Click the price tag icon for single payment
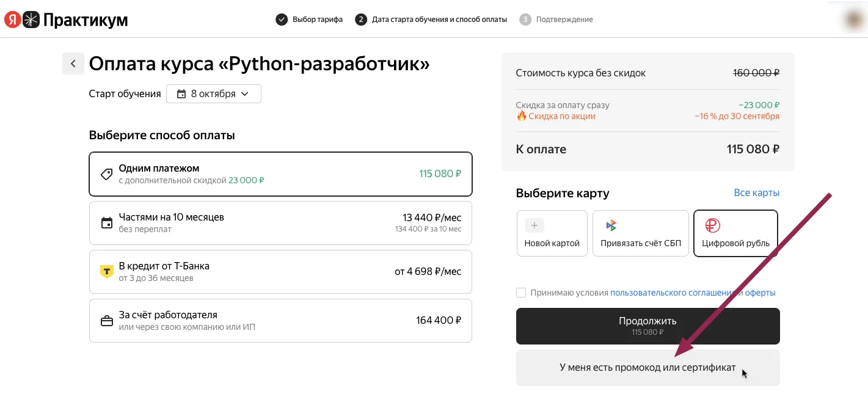868x394 pixels. click(x=106, y=174)
